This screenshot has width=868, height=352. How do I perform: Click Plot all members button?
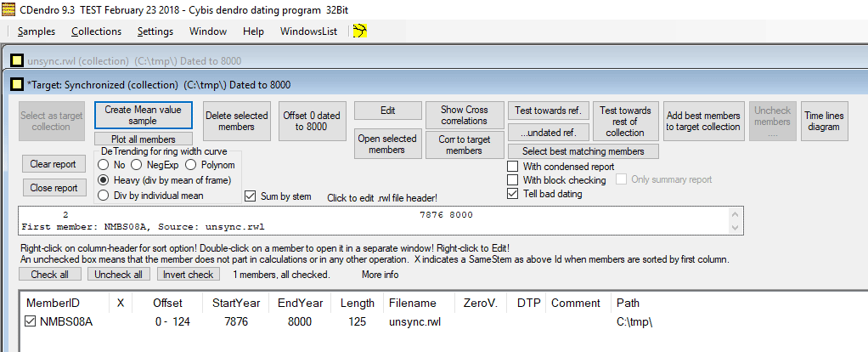point(144,139)
